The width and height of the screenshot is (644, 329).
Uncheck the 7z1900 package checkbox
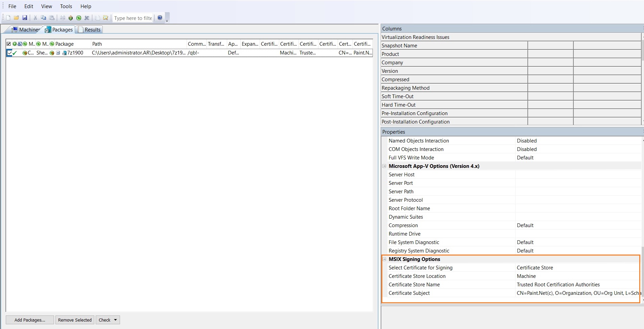point(9,53)
